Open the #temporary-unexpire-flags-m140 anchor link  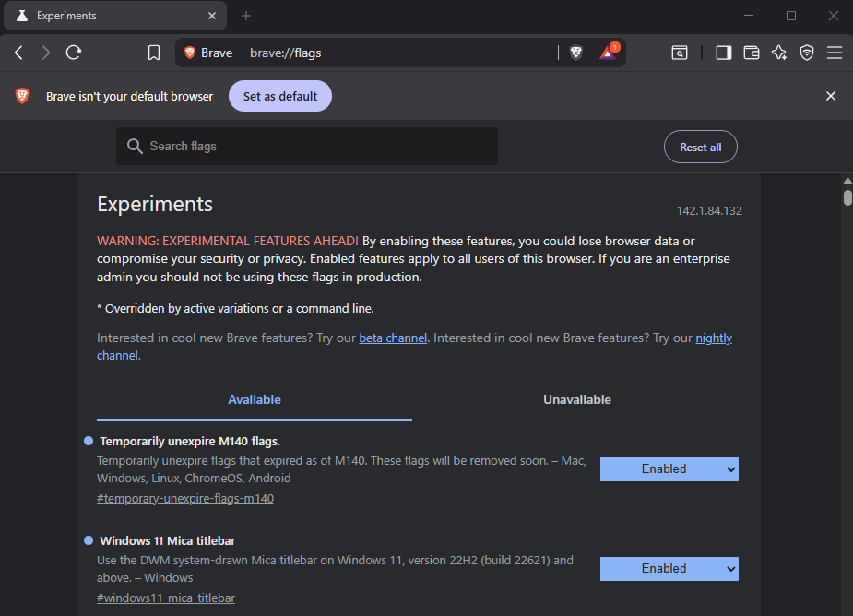tap(185, 499)
